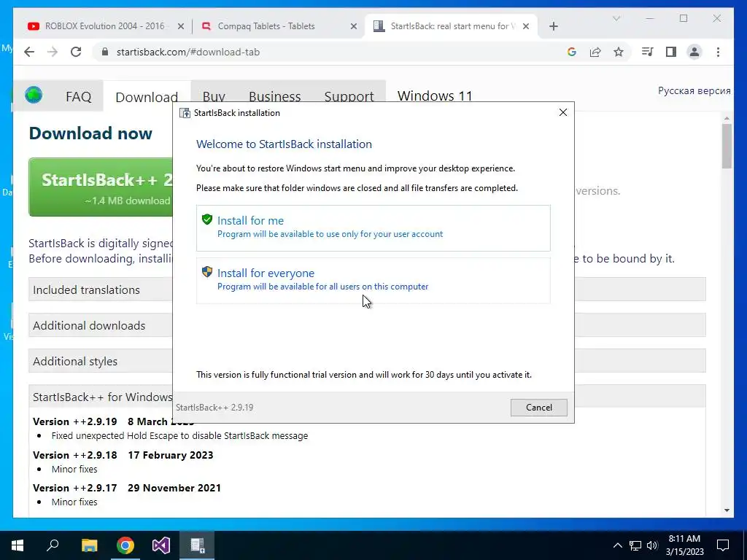This screenshot has width=747, height=560.
Task: Open the tab search dropdown arrow
Action: (616, 18)
